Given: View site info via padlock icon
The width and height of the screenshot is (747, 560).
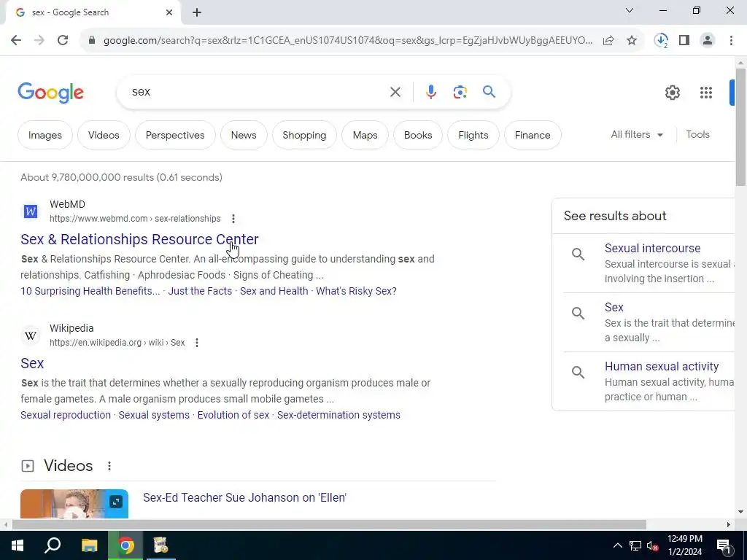Looking at the screenshot, I should [92, 41].
